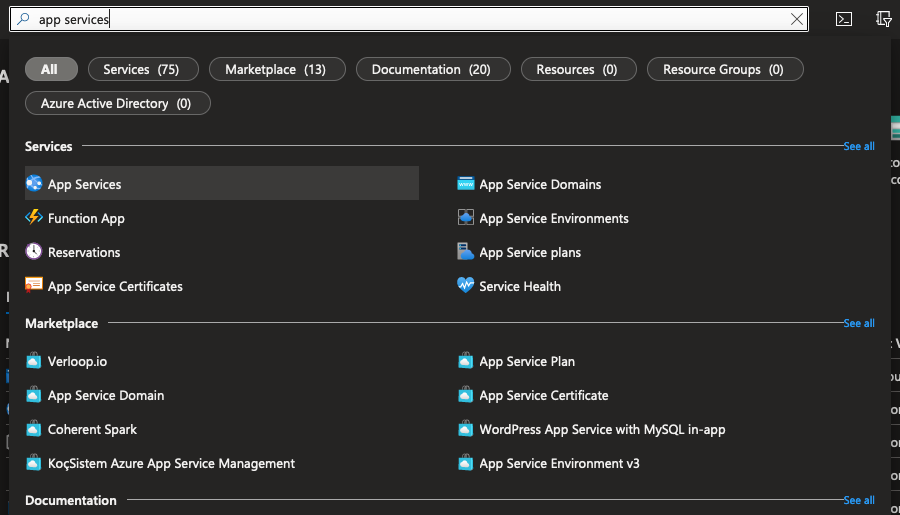900x515 pixels.
Task: Open the App Service Environments icon
Action: click(x=465, y=218)
